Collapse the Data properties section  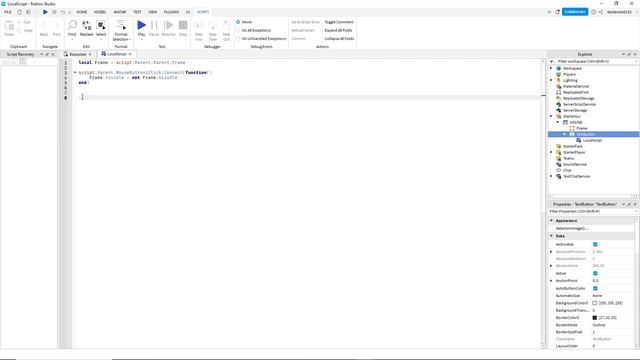pyautogui.click(x=551, y=236)
